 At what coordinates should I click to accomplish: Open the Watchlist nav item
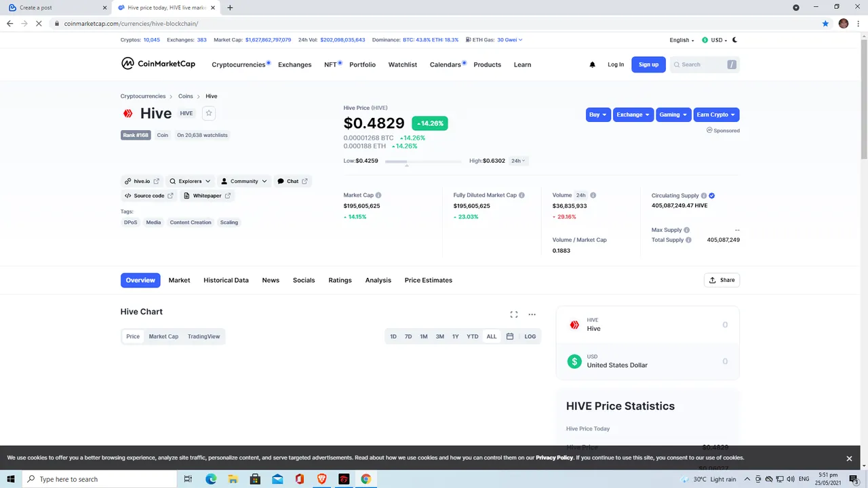(403, 64)
